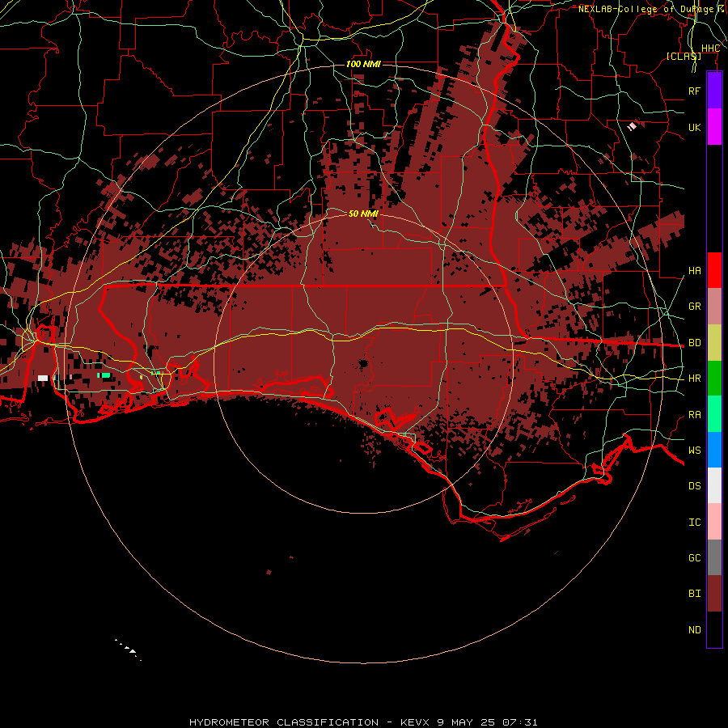Viewport: 728px width, 728px height.
Task: Select the IC light-pink legend swatch
Action: [714, 522]
